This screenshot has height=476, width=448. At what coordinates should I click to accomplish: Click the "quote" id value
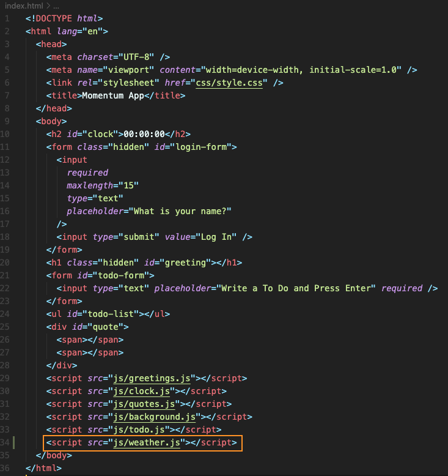(x=105, y=327)
